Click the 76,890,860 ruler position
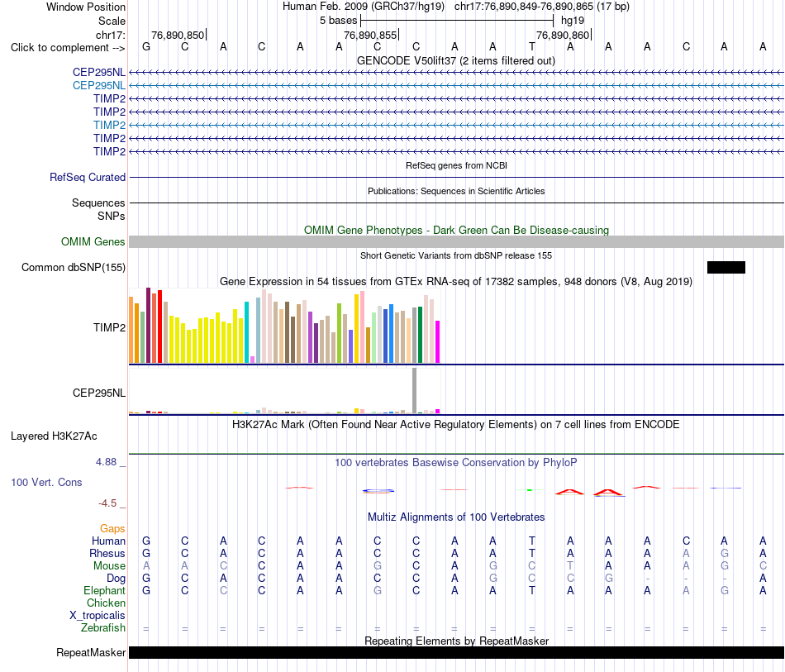Image resolution: width=785 pixels, height=672 pixels. click(x=563, y=35)
